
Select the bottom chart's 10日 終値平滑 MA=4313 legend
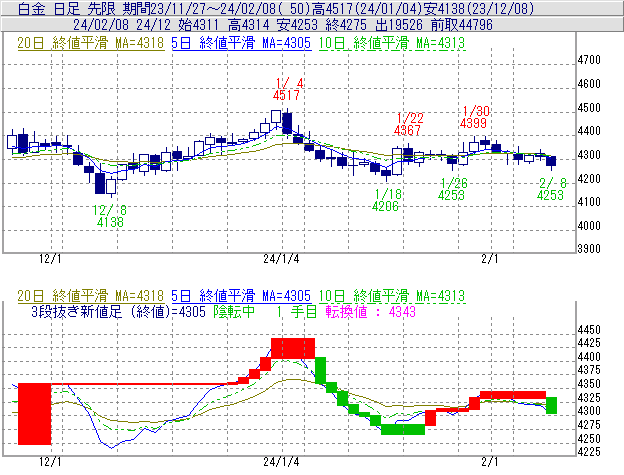[392, 296]
